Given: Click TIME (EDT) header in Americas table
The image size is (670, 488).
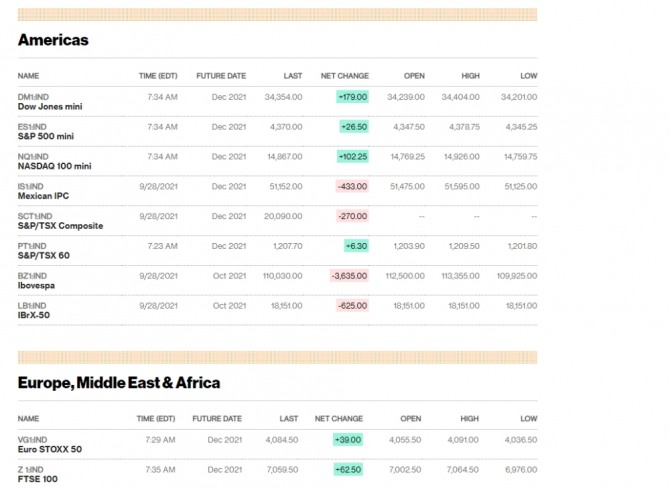Looking at the screenshot, I should [x=158, y=76].
